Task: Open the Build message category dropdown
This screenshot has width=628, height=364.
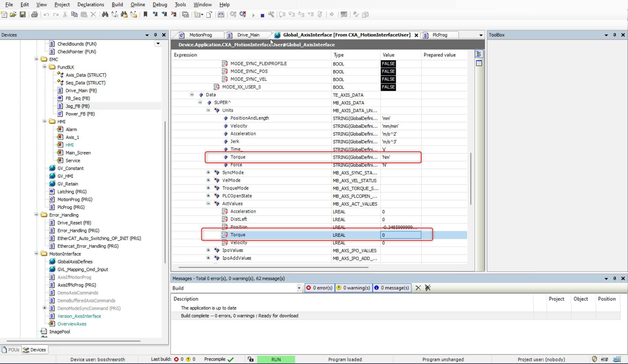Action: coord(299,288)
